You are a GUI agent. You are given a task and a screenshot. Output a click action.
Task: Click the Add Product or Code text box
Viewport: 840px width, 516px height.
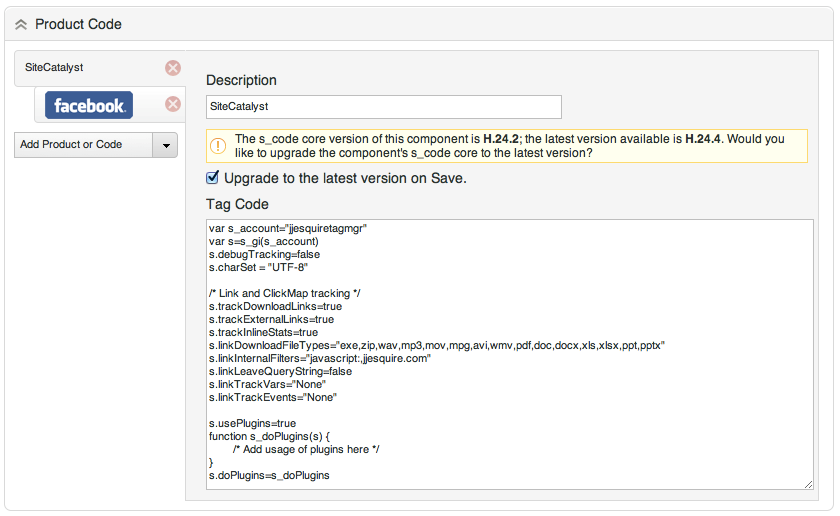[x=82, y=145]
